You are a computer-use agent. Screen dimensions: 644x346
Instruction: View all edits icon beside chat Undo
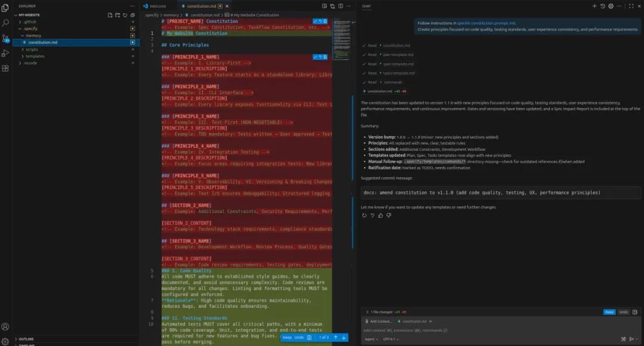[634, 312]
